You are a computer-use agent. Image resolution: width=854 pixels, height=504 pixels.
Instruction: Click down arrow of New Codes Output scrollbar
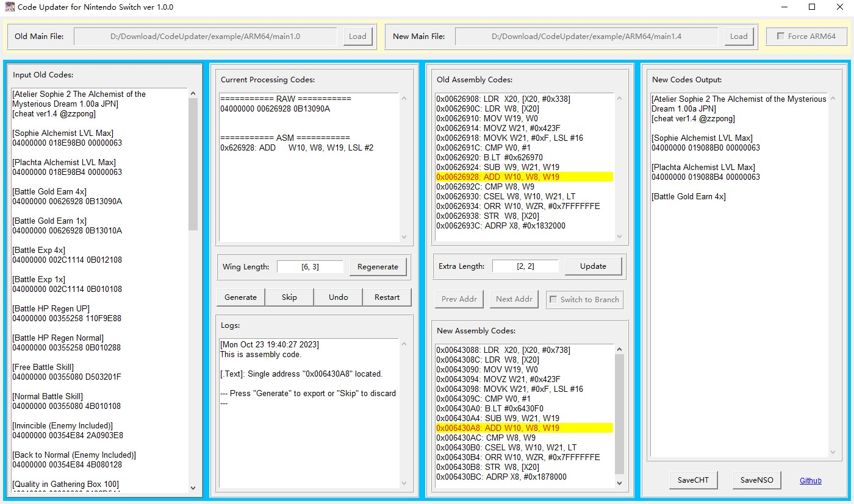pos(833,452)
